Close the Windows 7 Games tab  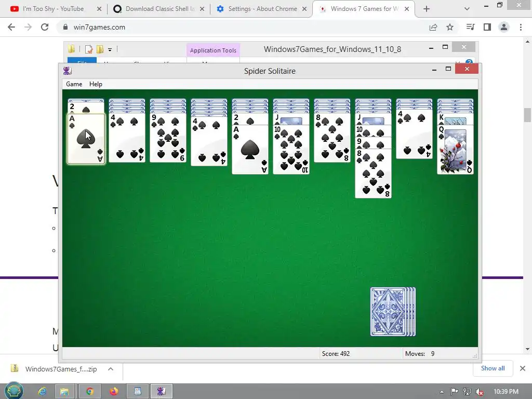(x=406, y=9)
